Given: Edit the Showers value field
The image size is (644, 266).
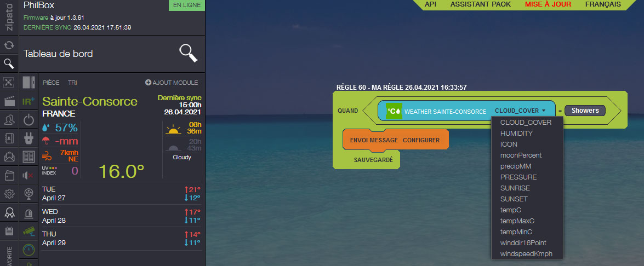Looking at the screenshot, I should tap(585, 111).
